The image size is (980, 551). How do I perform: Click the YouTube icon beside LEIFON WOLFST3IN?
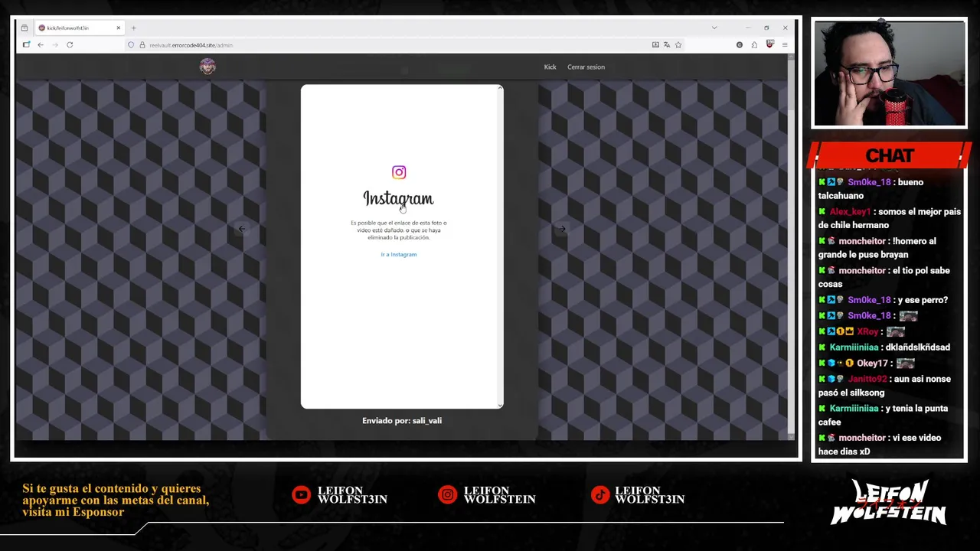tap(301, 495)
